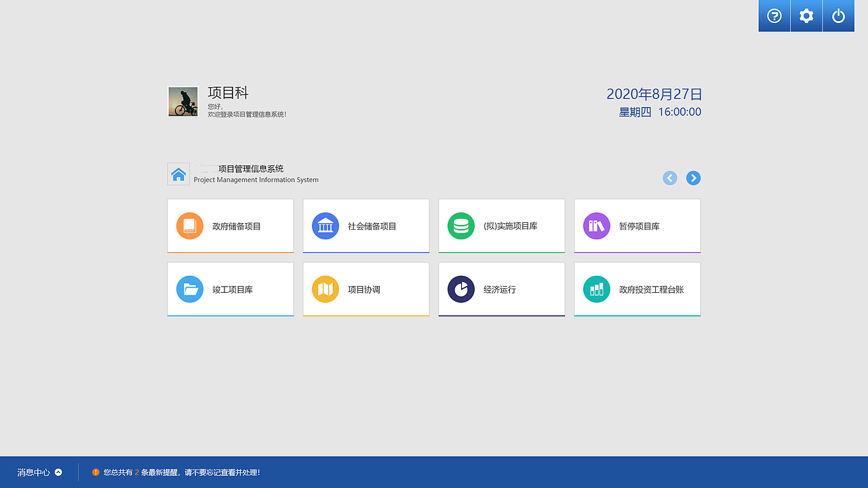Open the 政府储备项目 tile label
Screen dimensions: 868x488
coord(237,226)
